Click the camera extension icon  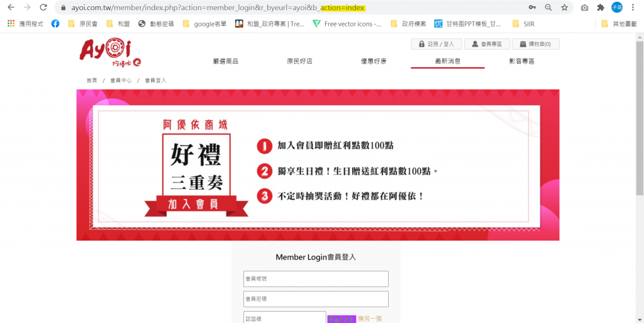[x=584, y=8]
